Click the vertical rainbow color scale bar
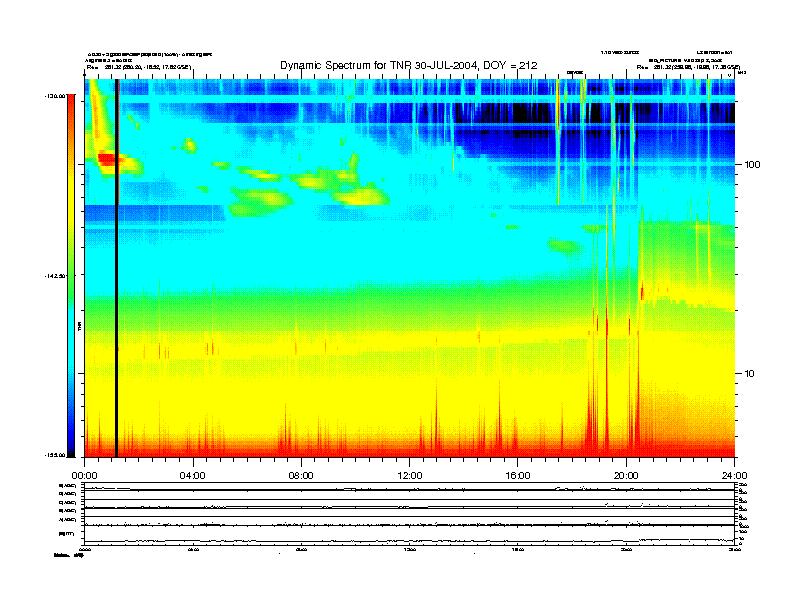792x612 pixels. click(71, 275)
